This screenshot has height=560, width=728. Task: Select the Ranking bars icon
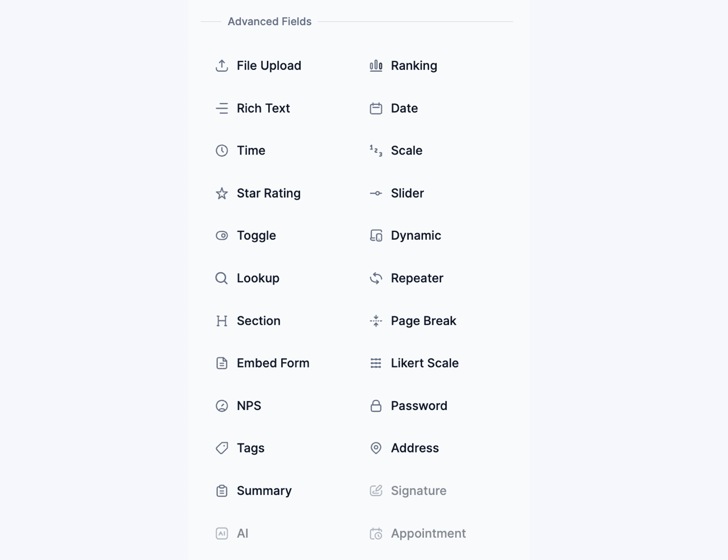pos(376,66)
